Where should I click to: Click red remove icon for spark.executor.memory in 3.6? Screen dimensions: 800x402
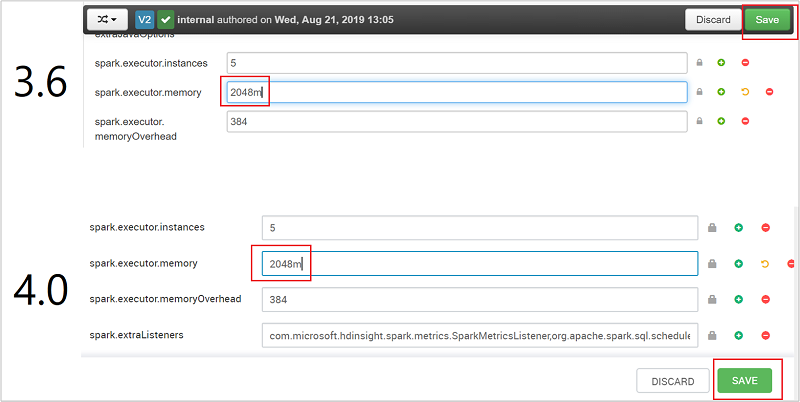coord(769,92)
